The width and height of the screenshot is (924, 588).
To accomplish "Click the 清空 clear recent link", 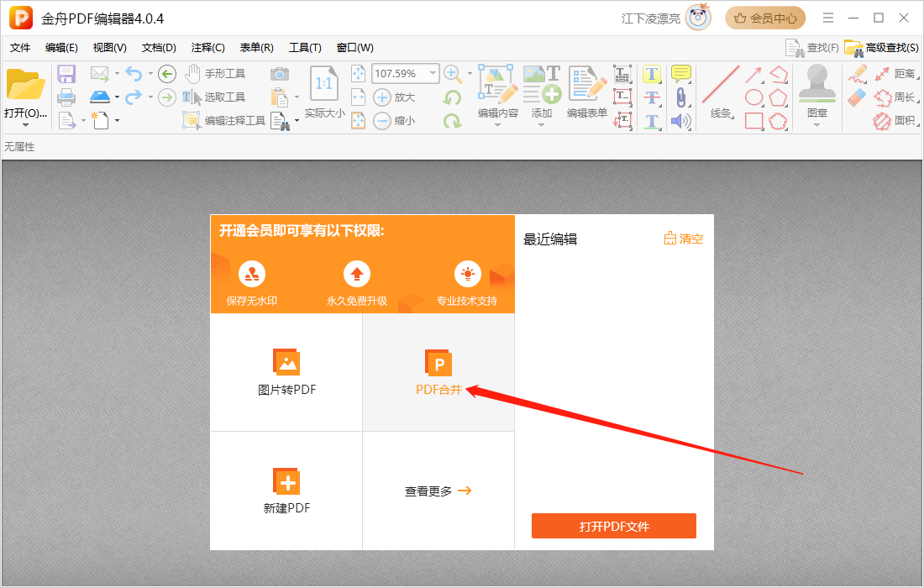I will click(684, 239).
